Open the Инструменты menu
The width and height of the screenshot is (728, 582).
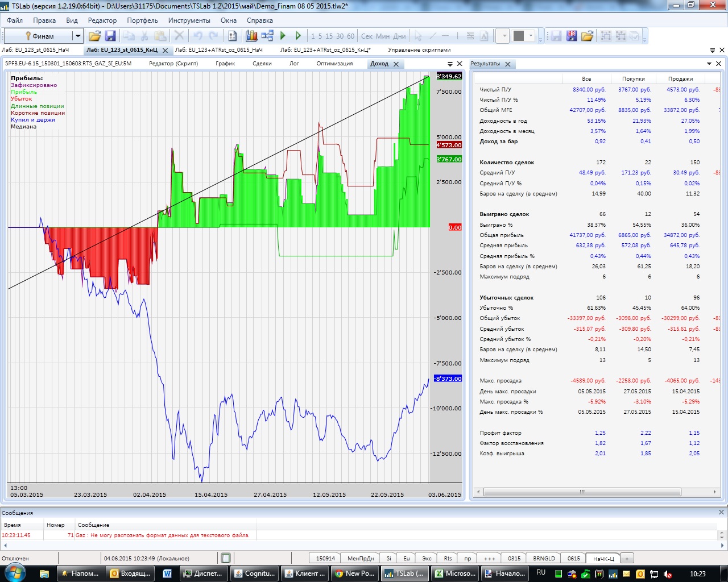pyautogui.click(x=189, y=20)
